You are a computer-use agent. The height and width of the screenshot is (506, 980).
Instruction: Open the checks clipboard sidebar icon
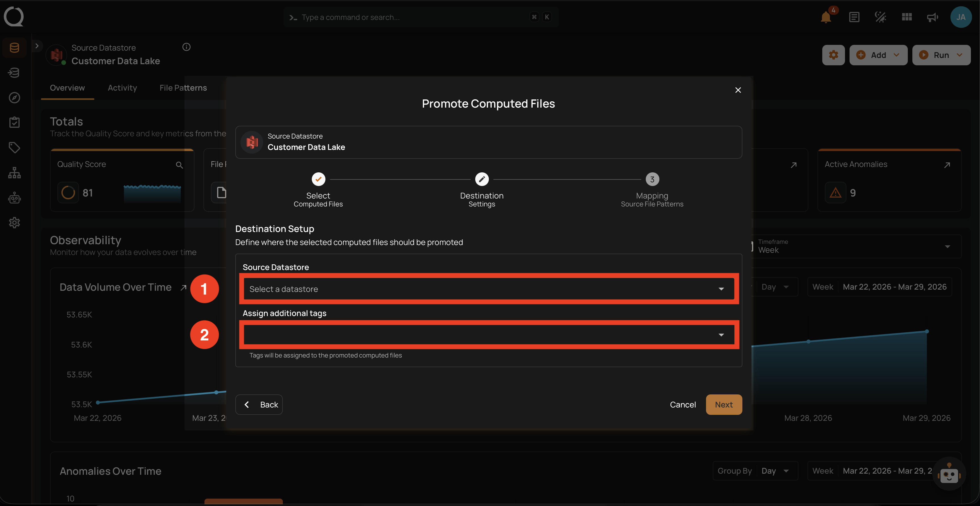(14, 122)
